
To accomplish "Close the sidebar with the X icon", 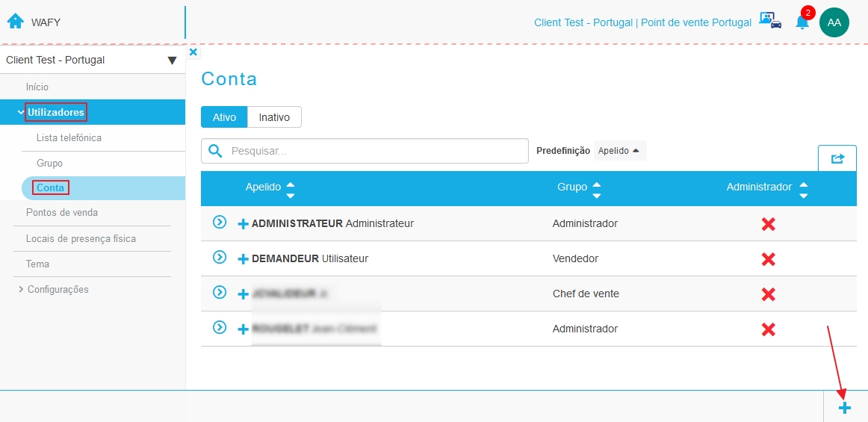I will (193, 52).
